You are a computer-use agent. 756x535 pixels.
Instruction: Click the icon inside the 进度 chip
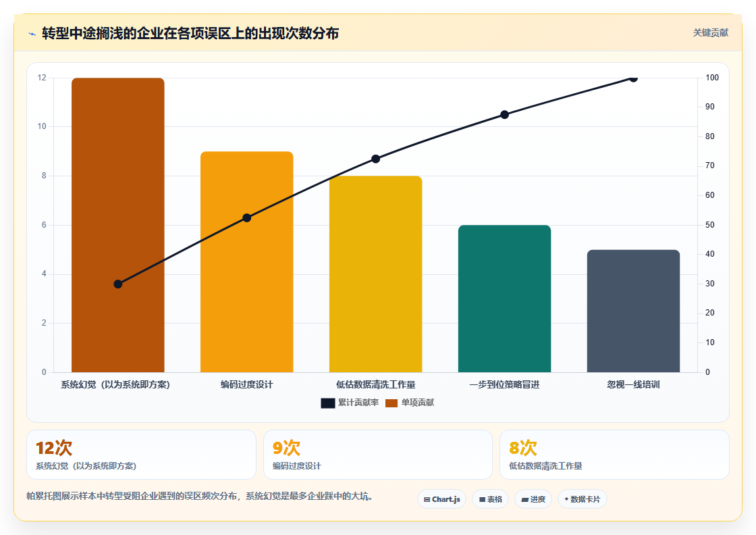pyautogui.click(x=525, y=500)
